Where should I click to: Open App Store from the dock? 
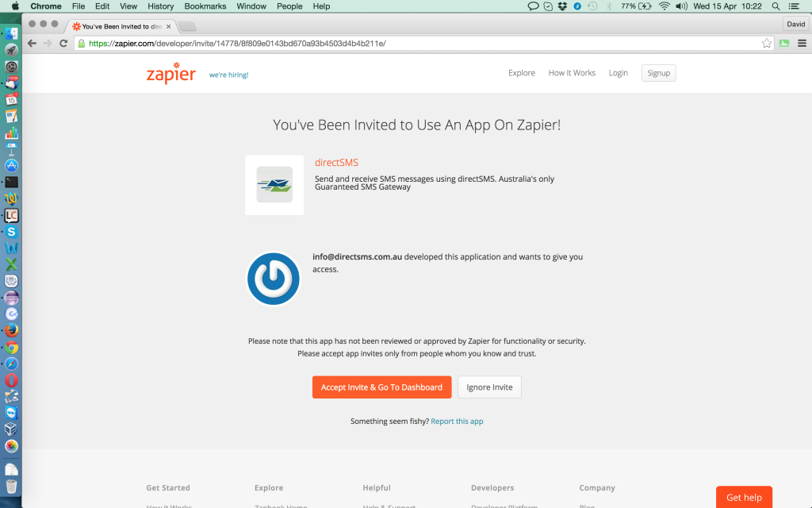click(11, 165)
